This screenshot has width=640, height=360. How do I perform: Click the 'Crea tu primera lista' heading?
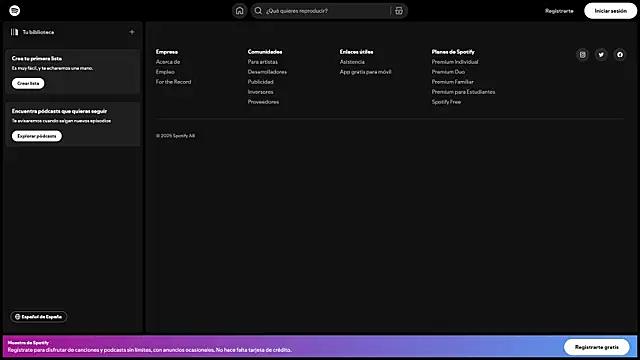37,58
